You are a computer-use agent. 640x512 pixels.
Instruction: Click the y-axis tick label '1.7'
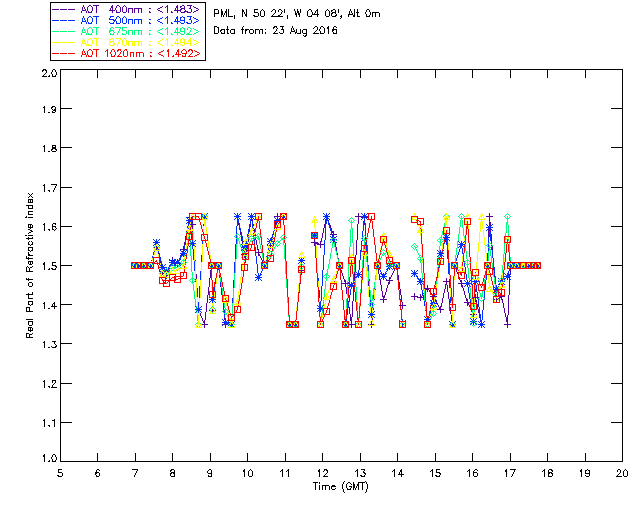(49, 187)
